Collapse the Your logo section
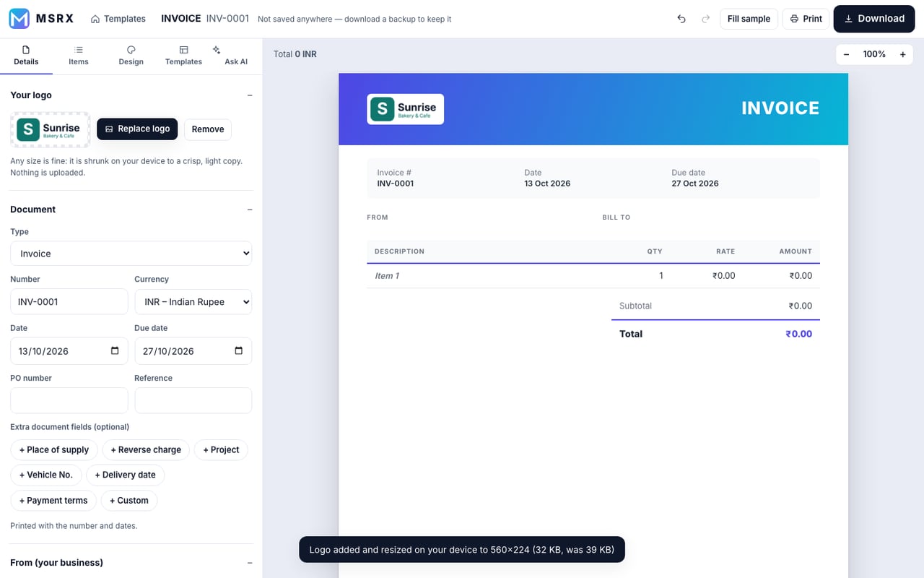The height and width of the screenshot is (578, 924). [250, 95]
